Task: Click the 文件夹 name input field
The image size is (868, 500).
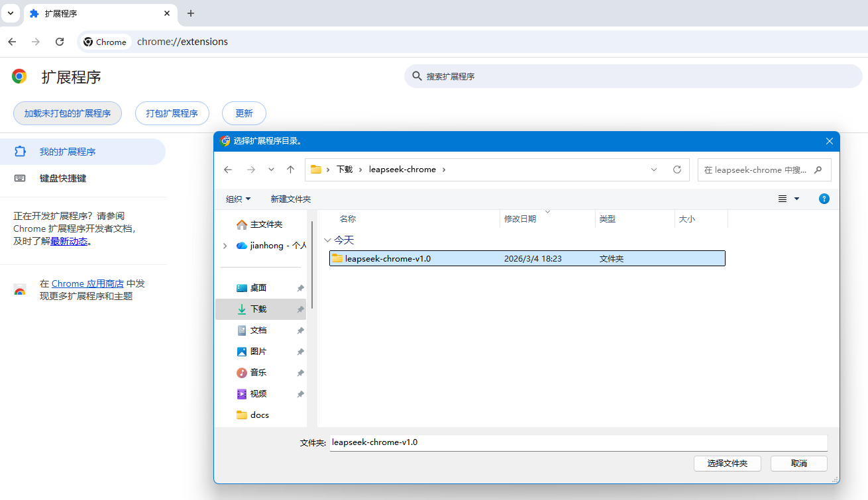Action: (578, 442)
